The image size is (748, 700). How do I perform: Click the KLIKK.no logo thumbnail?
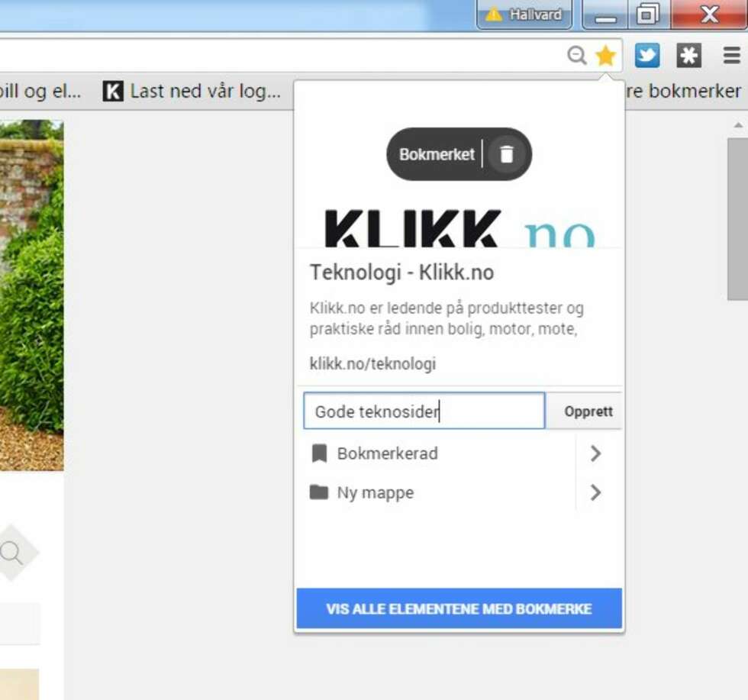tap(459, 227)
